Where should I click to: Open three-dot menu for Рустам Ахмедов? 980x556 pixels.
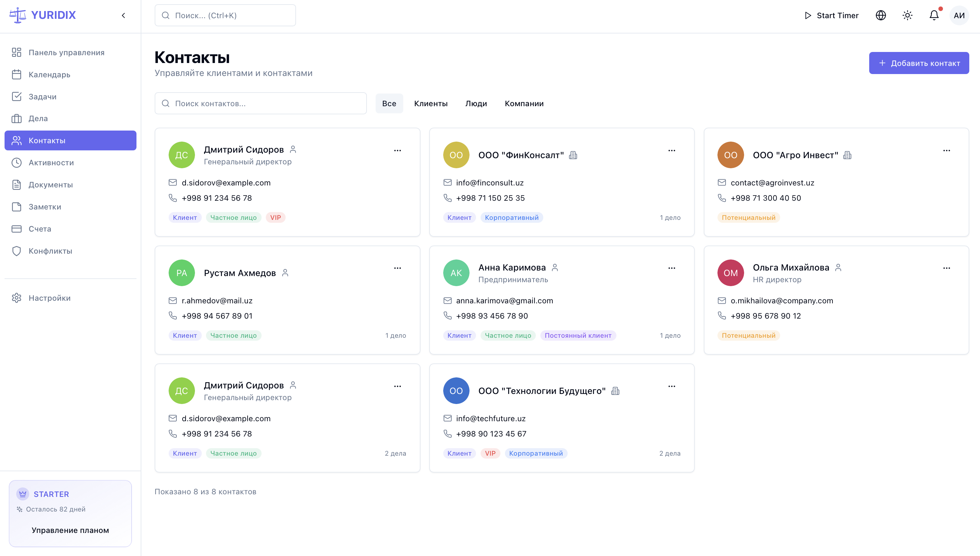[x=397, y=268]
